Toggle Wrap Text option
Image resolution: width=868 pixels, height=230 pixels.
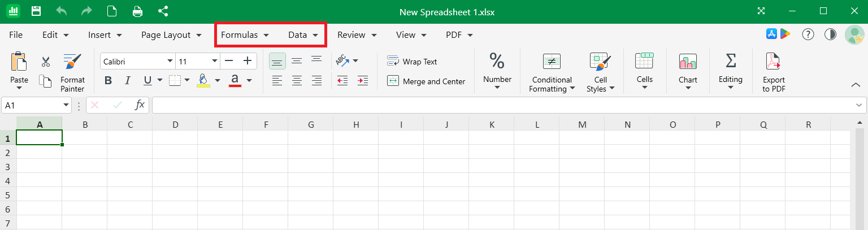pyautogui.click(x=413, y=62)
